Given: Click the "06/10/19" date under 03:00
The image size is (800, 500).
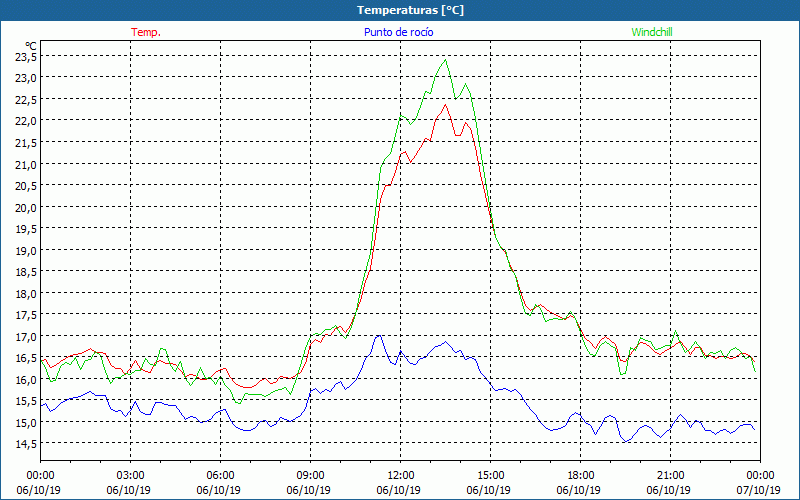Looking at the screenshot, I should click(x=129, y=490).
